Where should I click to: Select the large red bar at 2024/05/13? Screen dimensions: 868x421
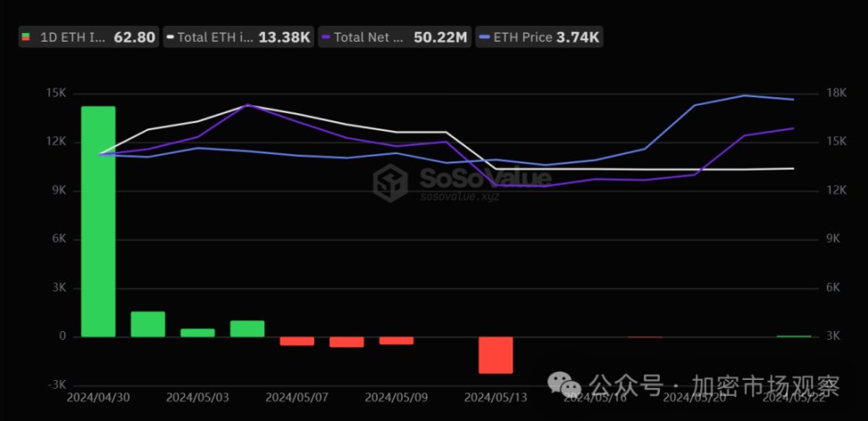tap(496, 354)
